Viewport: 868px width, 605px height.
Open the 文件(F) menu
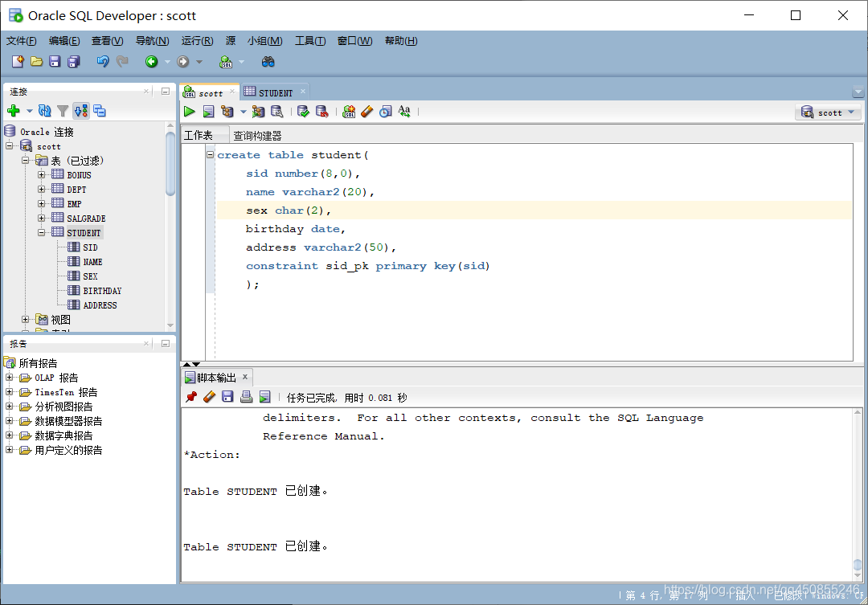(x=21, y=41)
